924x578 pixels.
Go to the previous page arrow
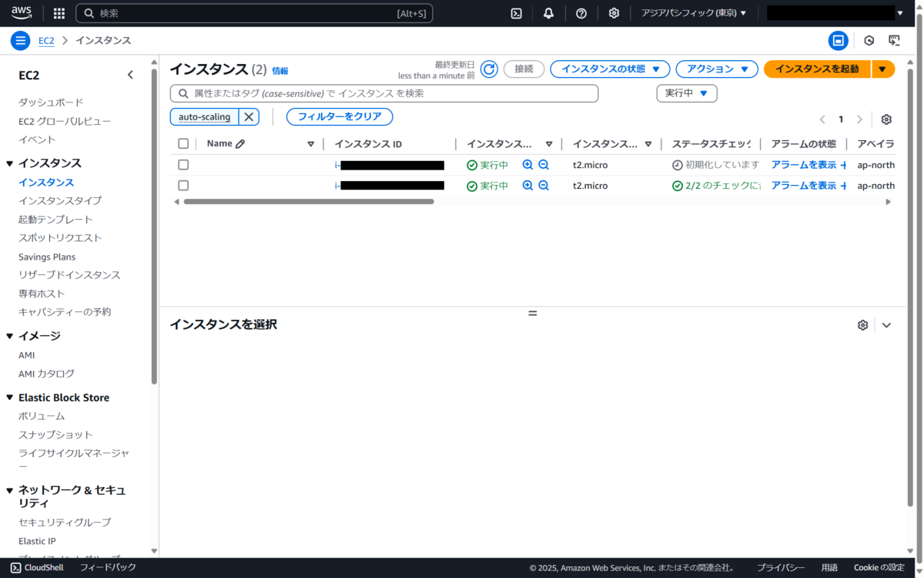(x=822, y=119)
